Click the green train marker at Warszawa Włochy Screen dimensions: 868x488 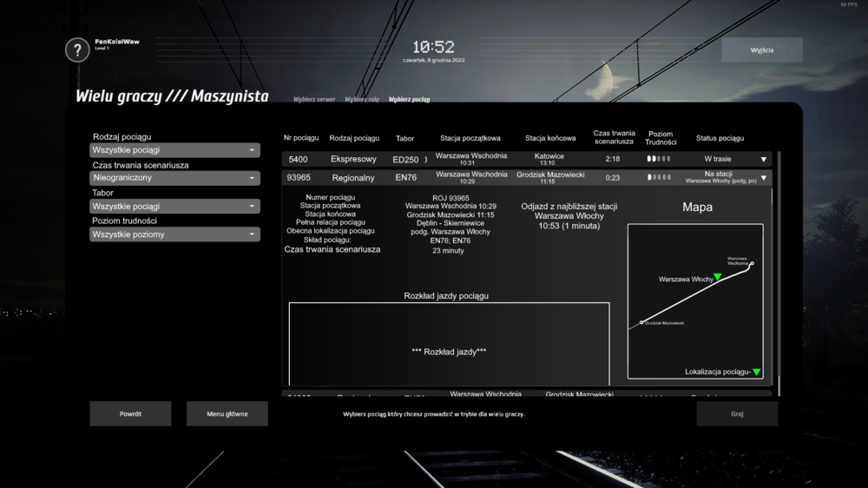pyautogui.click(x=718, y=277)
